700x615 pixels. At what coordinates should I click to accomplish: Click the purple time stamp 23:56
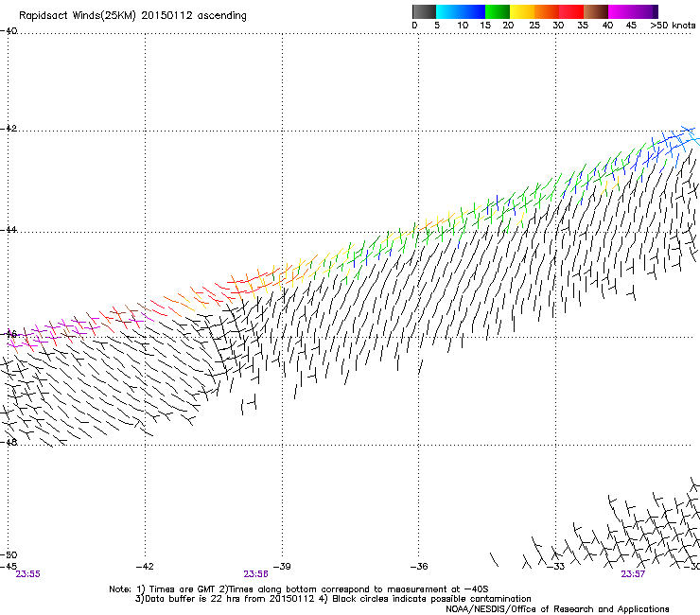255,574
